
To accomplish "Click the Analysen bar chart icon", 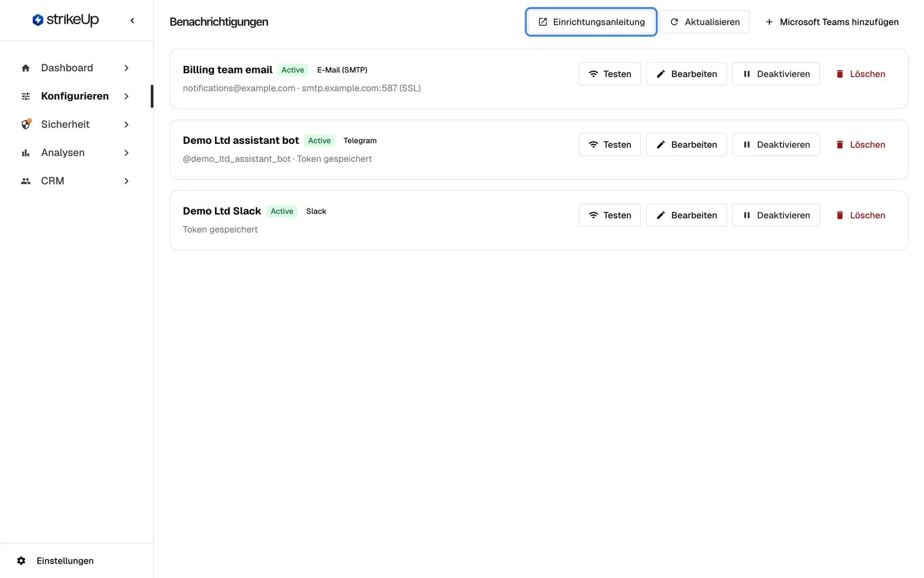I will tap(26, 153).
